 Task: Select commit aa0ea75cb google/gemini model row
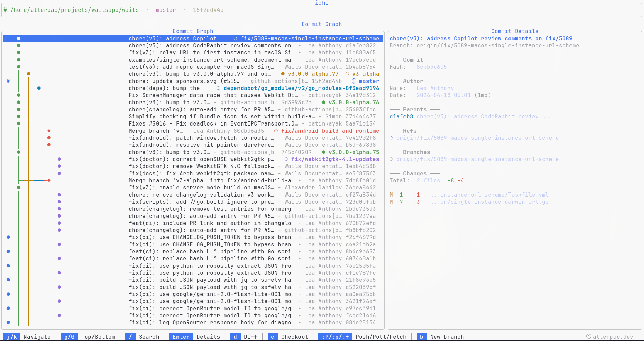[x=193, y=294]
